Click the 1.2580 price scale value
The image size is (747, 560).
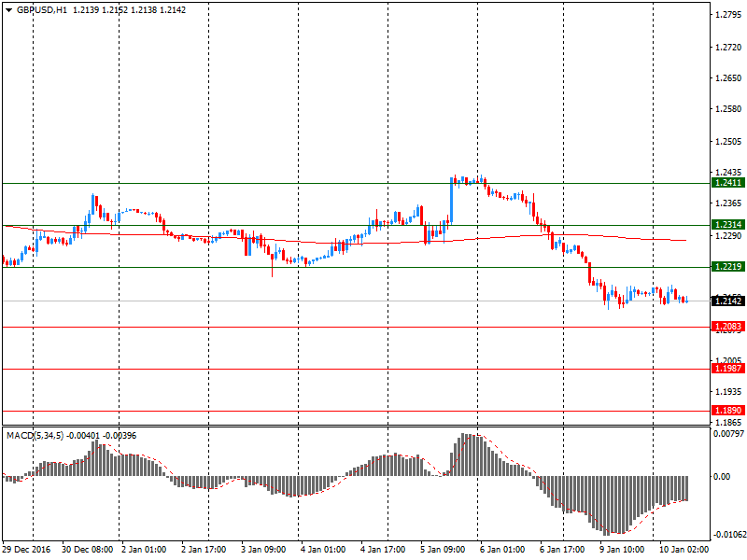point(728,109)
